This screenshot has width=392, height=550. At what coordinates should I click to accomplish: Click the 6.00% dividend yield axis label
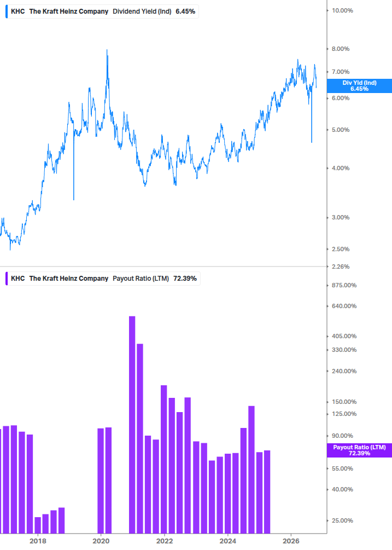pyautogui.click(x=341, y=98)
